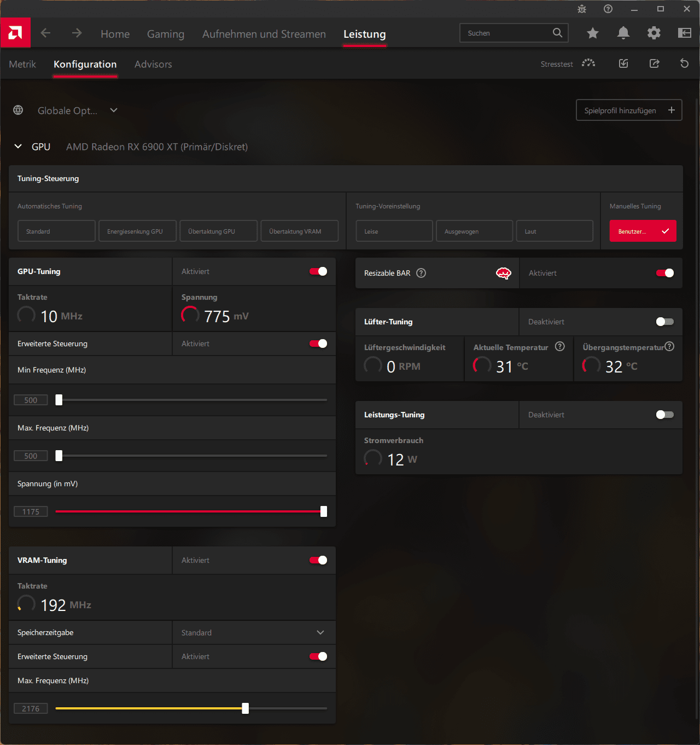Select Energiesenkung GPU preset

138,231
